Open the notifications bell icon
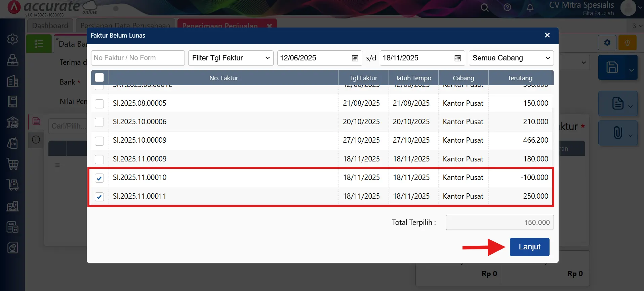 point(530,8)
